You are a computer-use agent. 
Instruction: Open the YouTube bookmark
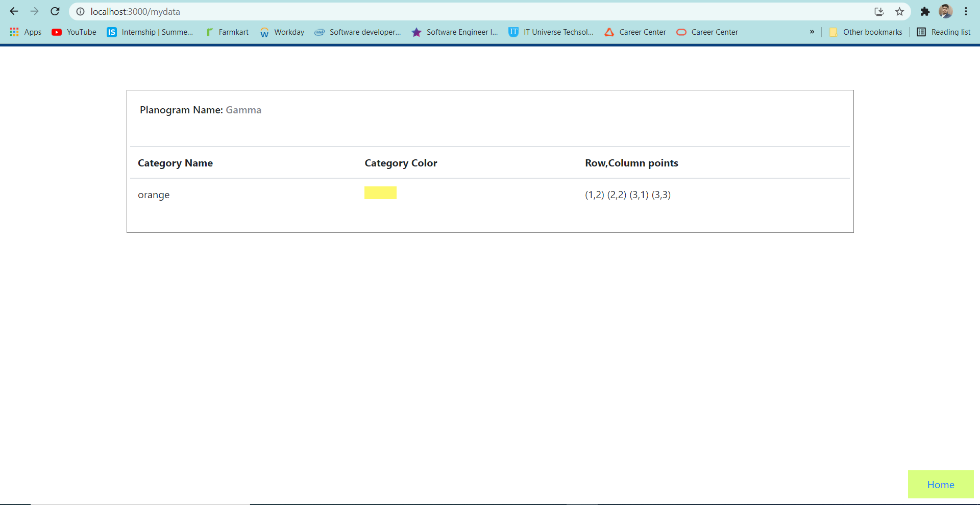point(74,32)
